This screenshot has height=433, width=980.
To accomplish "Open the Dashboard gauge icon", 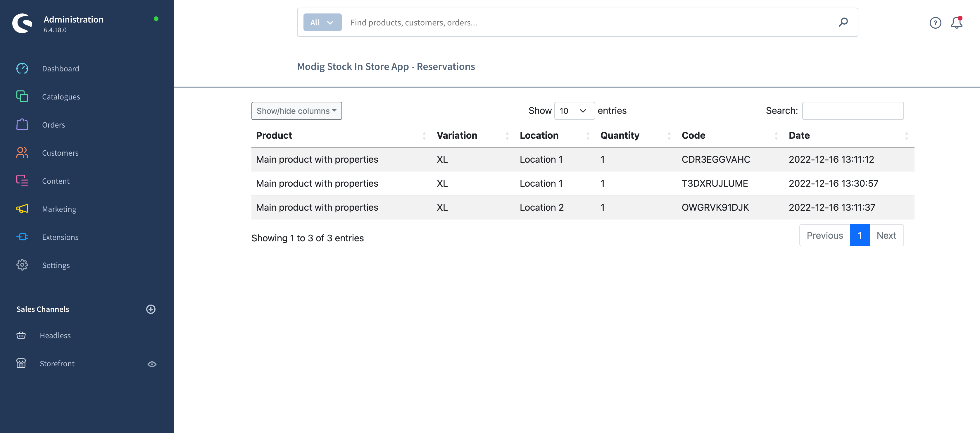I will click(x=22, y=68).
